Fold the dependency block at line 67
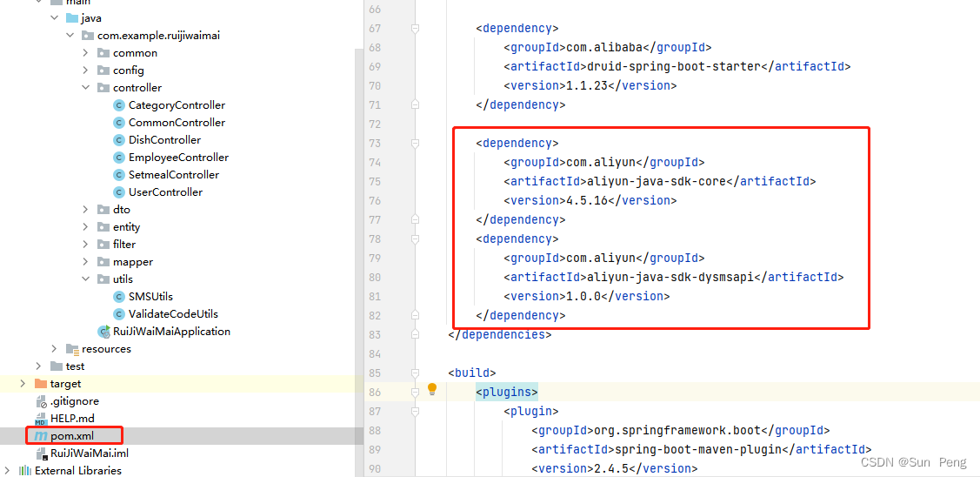Screen dimensions: 980x477 point(414,28)
